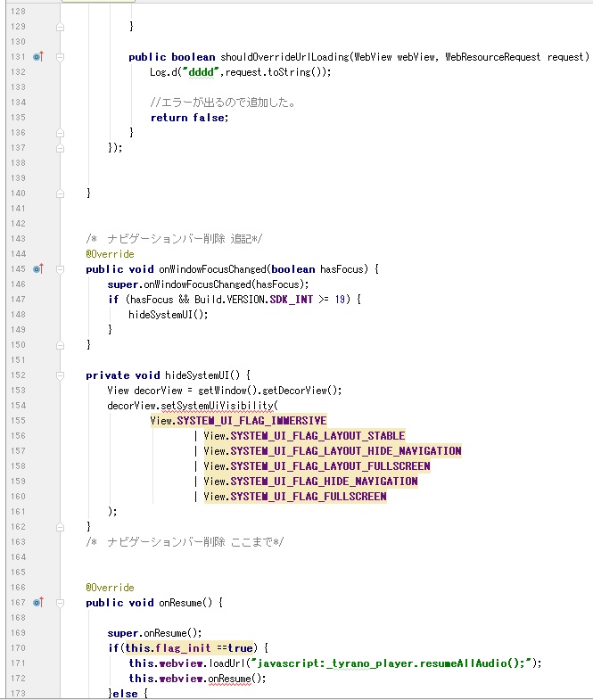Click super.onWindowFocusChanged call

coord(208,284)
